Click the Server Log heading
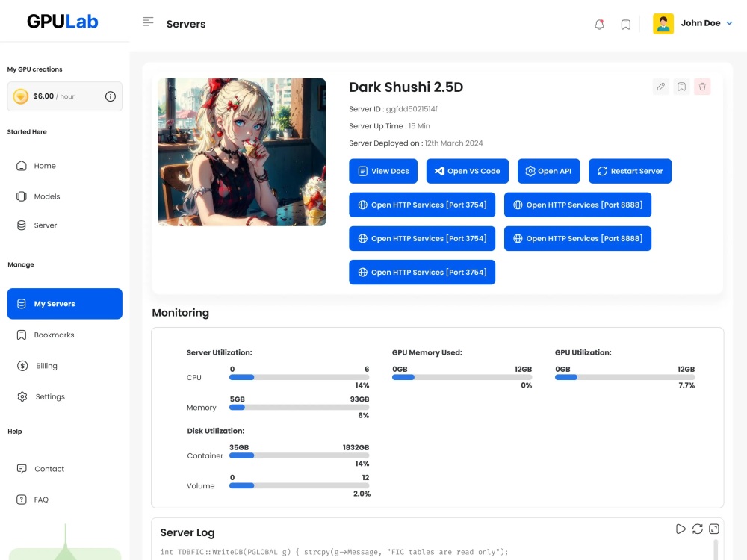This screenshot has width=747, height=560. click(187, 532)
